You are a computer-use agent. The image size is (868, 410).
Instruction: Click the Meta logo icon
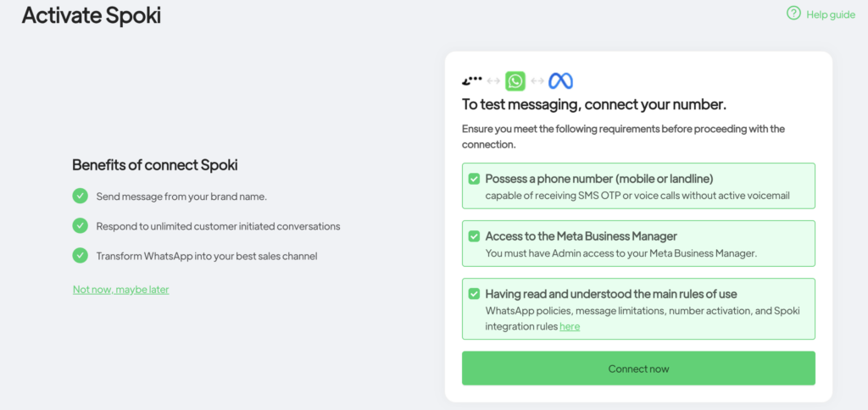pyautogui.click(x=560, y=81)
